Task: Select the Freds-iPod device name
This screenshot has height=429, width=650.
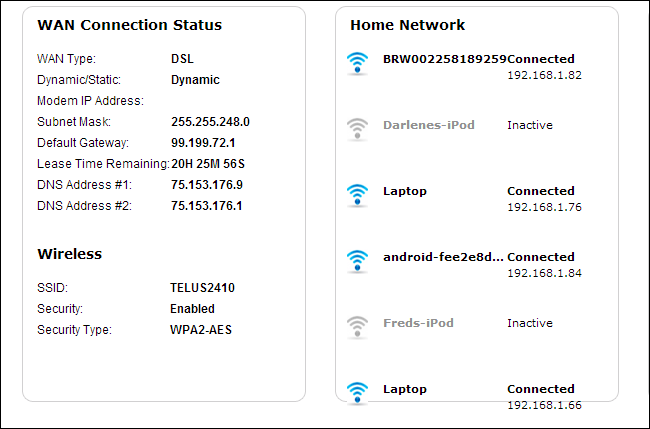Action: (x=418, y=323)
